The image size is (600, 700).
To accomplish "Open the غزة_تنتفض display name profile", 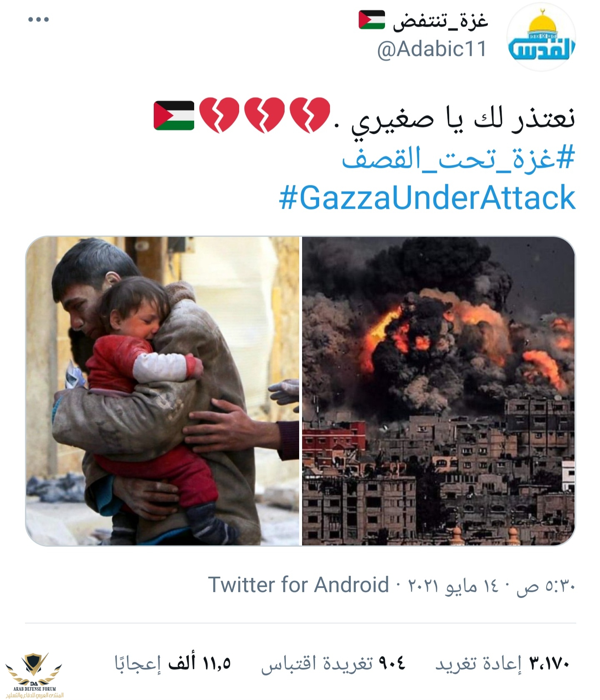I will pos(440,20).
